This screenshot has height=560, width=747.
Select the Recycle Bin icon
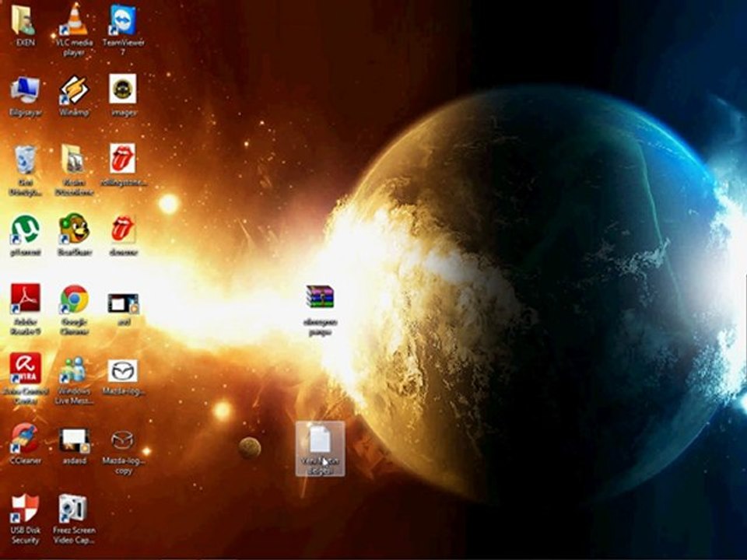coord(25,160)
